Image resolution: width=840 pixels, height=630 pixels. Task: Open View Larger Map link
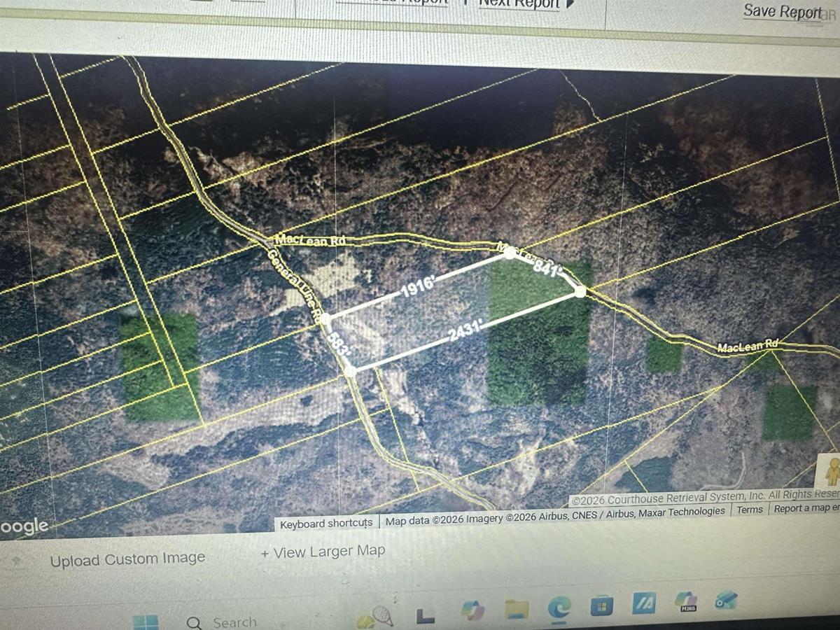[x=323, y=552]
